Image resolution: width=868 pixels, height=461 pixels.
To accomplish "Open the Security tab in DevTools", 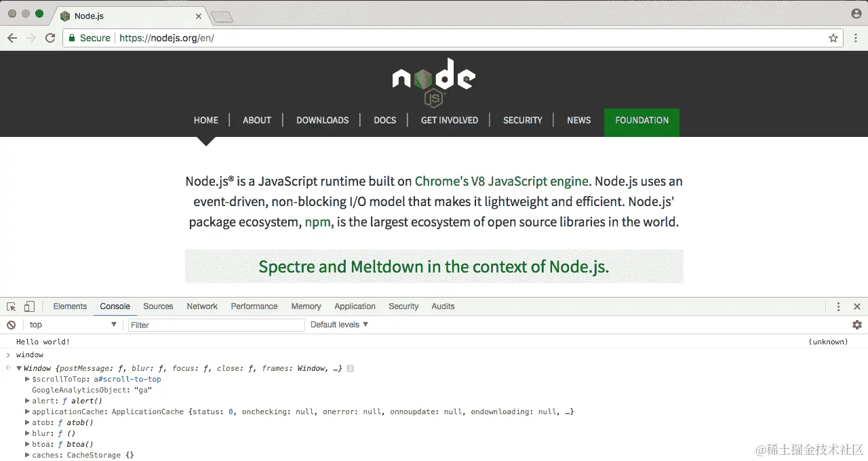I will 403,306.
